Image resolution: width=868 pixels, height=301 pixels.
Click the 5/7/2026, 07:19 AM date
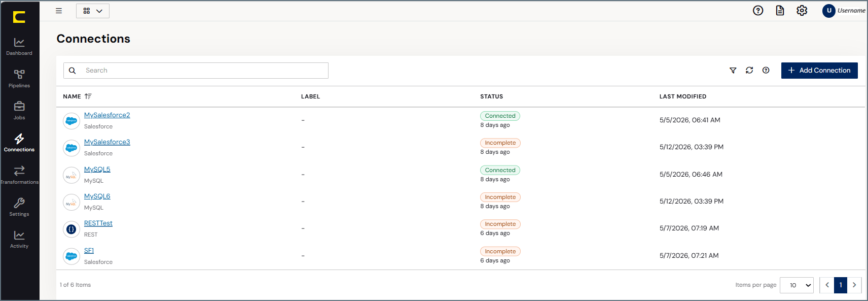[689, 228]
